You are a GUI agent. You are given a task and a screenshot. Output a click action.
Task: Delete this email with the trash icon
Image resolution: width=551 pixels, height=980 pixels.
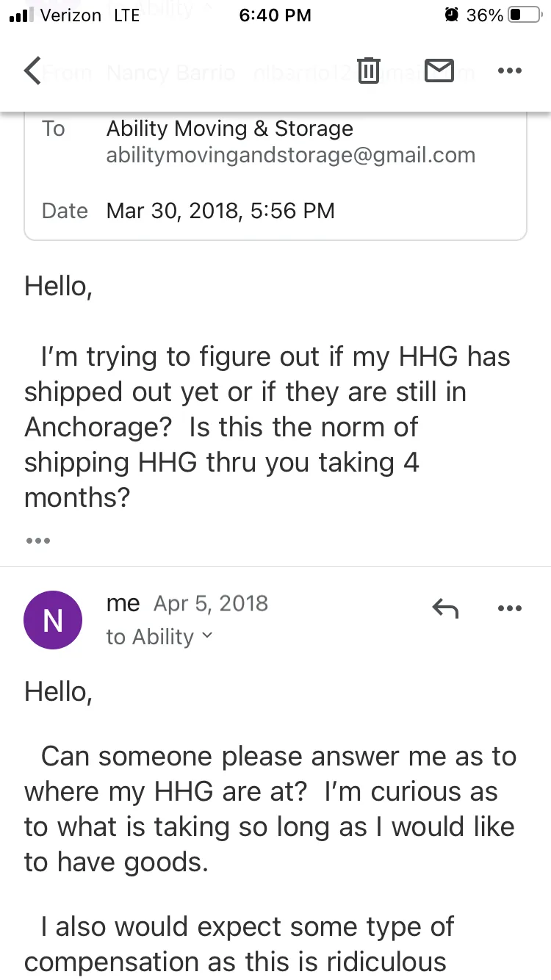click(369, 71)
